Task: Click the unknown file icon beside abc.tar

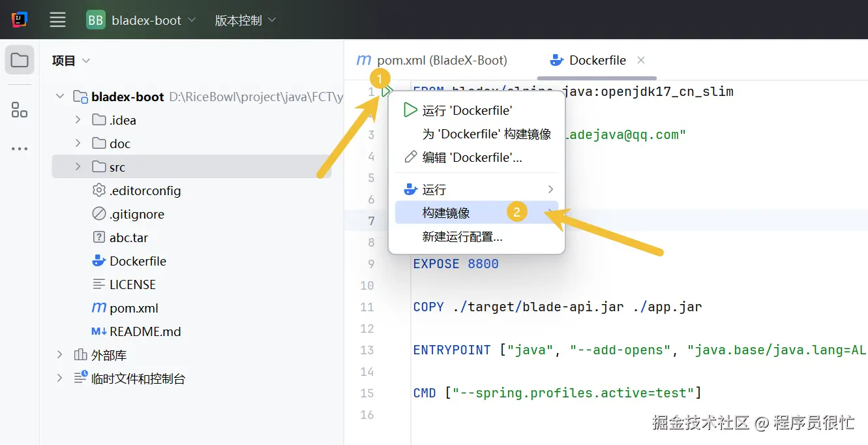Action: [x=99, y=238]
